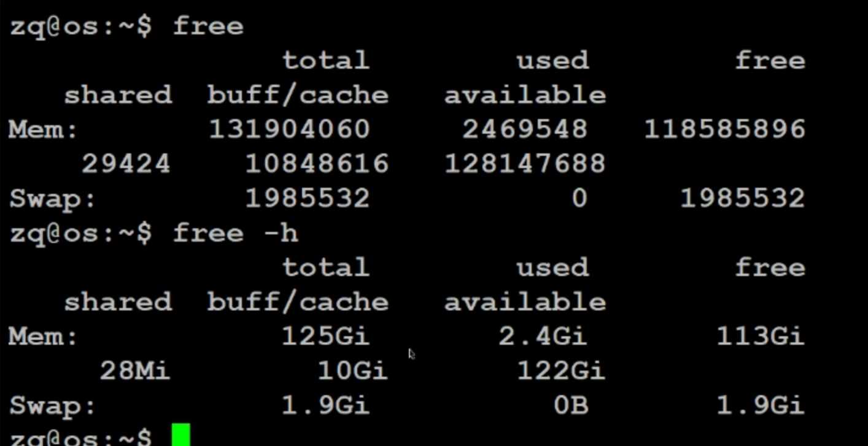Click the green terminal cursor block
The height and width of the screenshot is (446, 868).
tap(180, 434)
